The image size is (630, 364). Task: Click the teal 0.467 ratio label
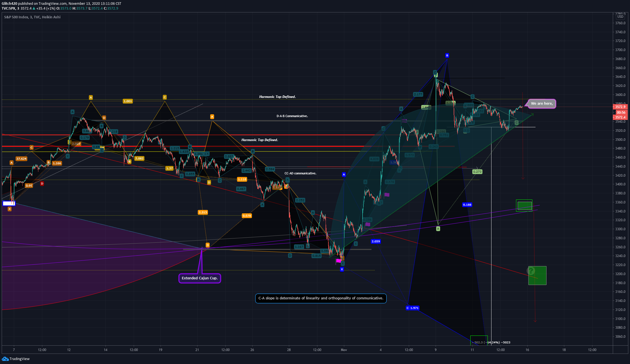pos(241,189)
